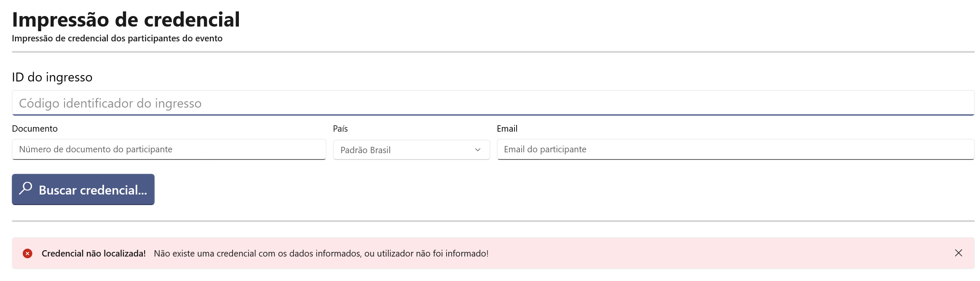The width and height of the screenshot is (980, 281).
Task: Click the Buscar credencial button label text
Action: pyautogui.click(x=93, y=190)
